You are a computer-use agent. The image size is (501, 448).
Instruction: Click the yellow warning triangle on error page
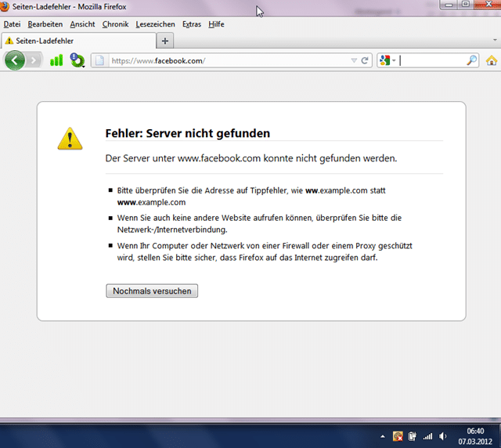(x=70, y=139)
